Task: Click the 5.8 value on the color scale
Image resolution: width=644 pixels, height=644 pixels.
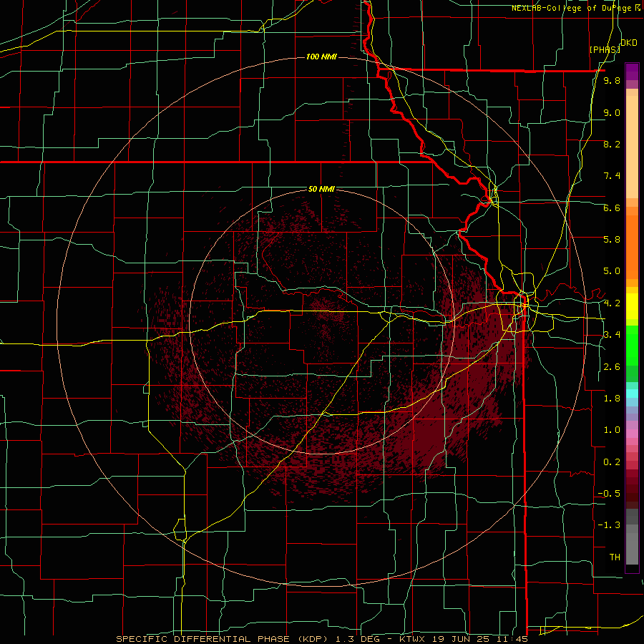Action: coord(612,240)
